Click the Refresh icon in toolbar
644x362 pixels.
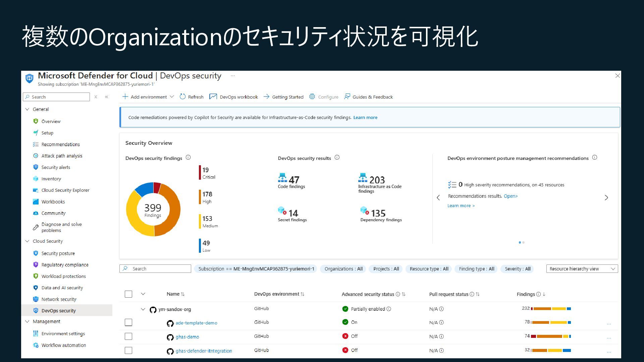(183, 97)
